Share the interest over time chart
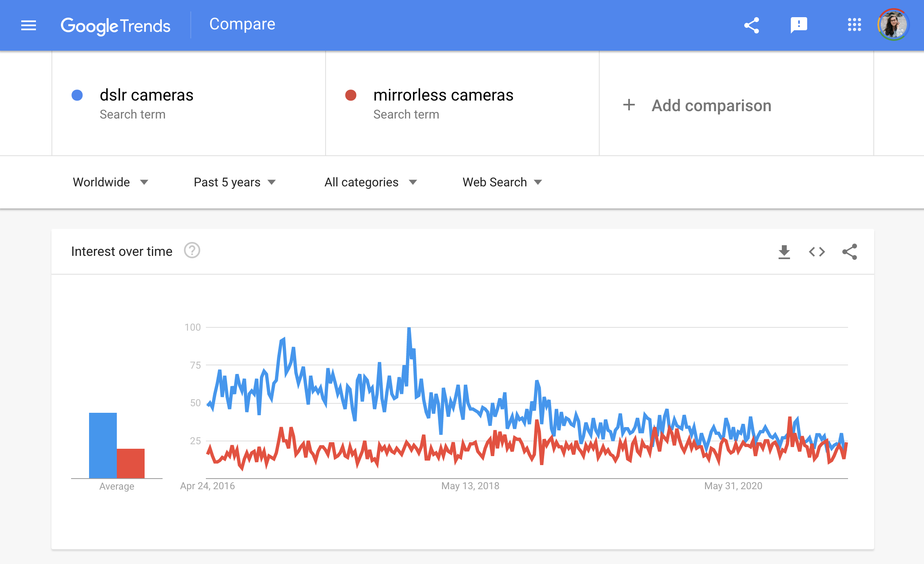 tap(850, 252)
